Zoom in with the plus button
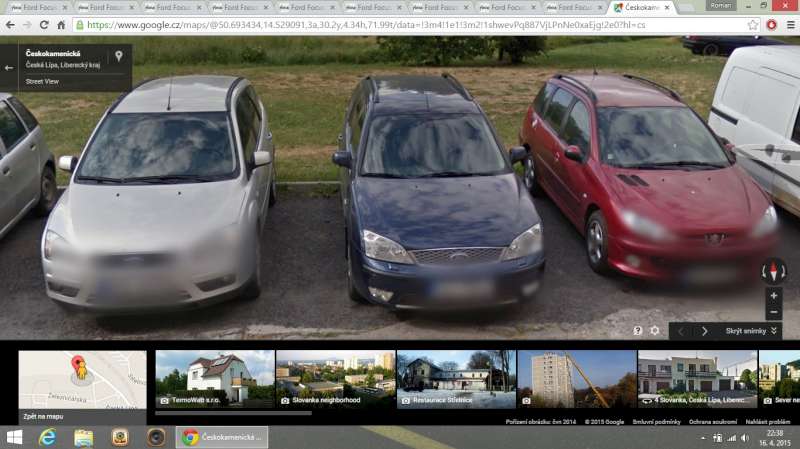800x449 pixels. point(773,296)
